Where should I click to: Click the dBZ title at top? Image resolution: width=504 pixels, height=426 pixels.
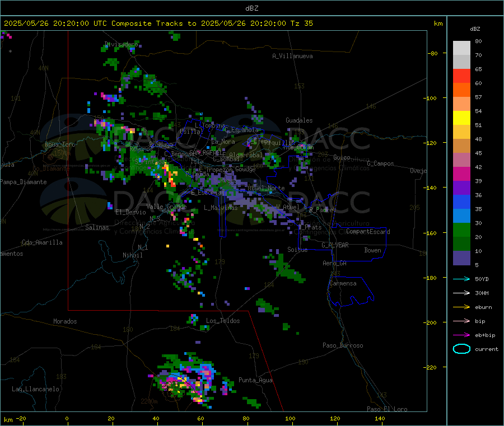pos(251,8)
